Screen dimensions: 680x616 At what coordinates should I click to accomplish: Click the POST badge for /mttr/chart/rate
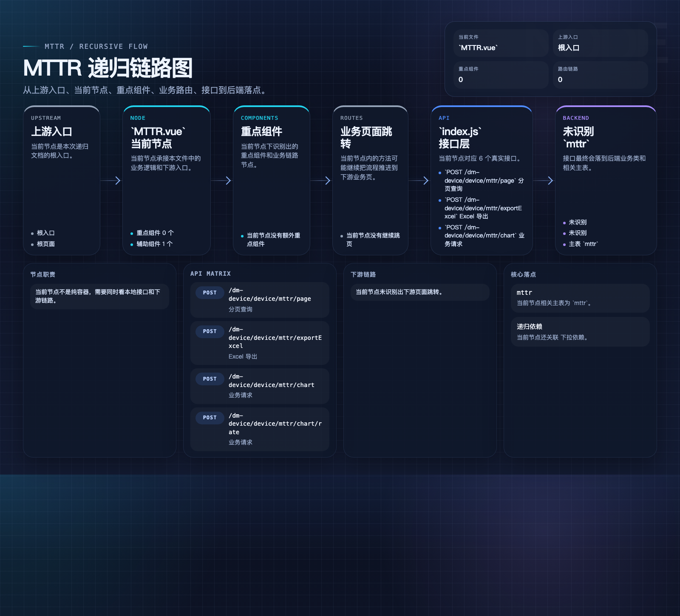pyautogui.click(x=210, y=418)
